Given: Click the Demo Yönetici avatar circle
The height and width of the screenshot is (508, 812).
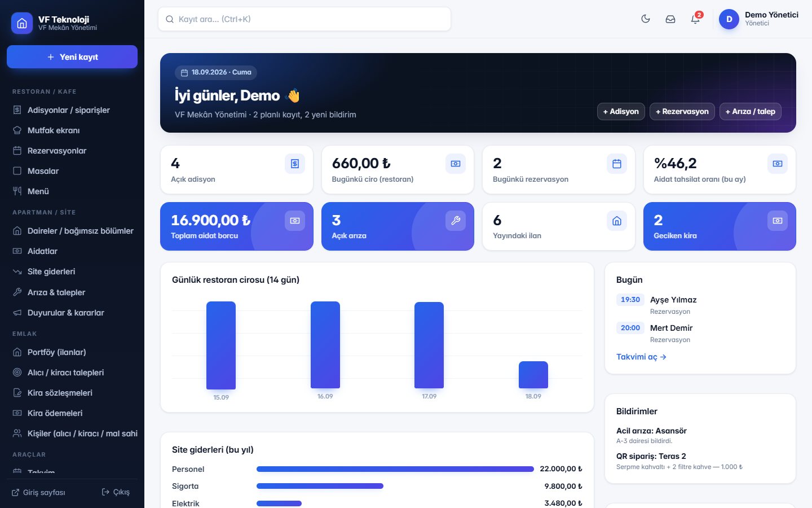Looking at the screenshot, I should coord(729,19).
